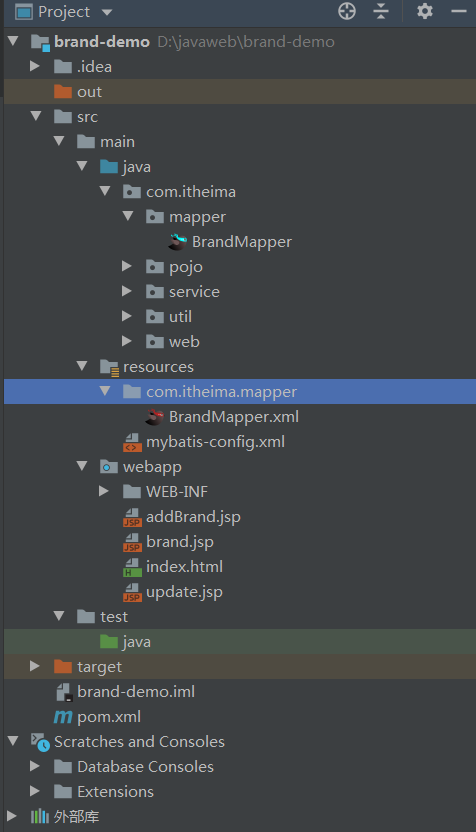Expand the util package
This screenshot has width=476, height=832.
point(127,316)
